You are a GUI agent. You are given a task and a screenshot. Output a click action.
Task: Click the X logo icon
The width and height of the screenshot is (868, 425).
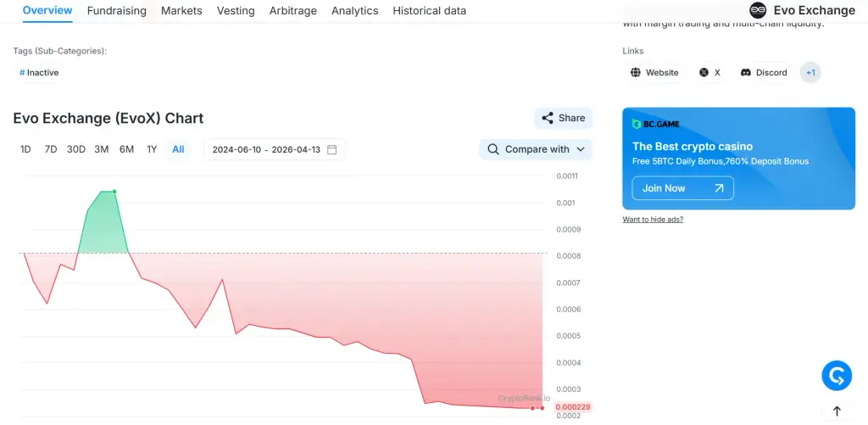[x=704, y=73]
